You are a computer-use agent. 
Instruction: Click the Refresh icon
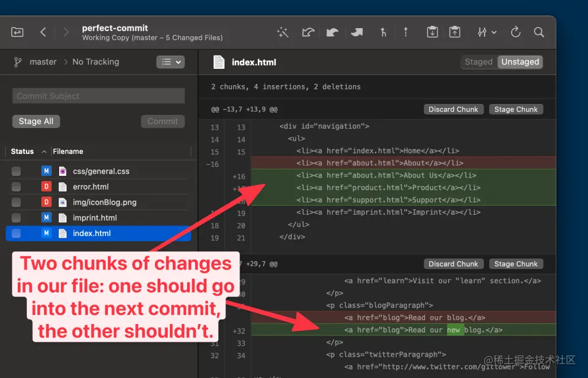pyautogui.click(x=516, y=32)
